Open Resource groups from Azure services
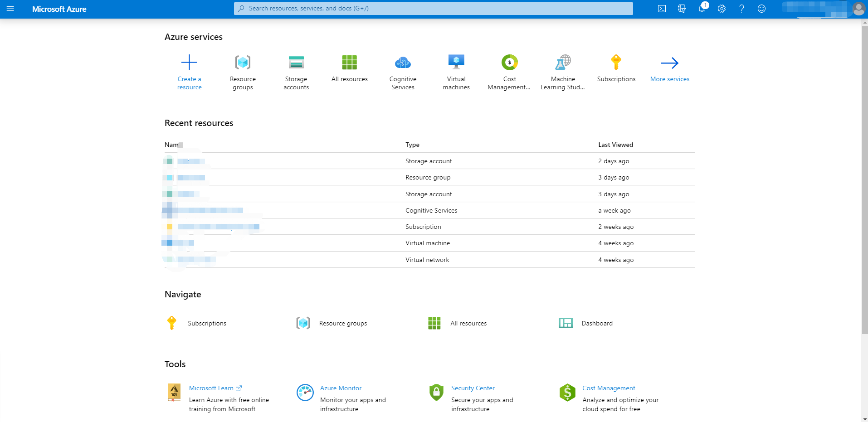The image size is (868, 422). 243,63
